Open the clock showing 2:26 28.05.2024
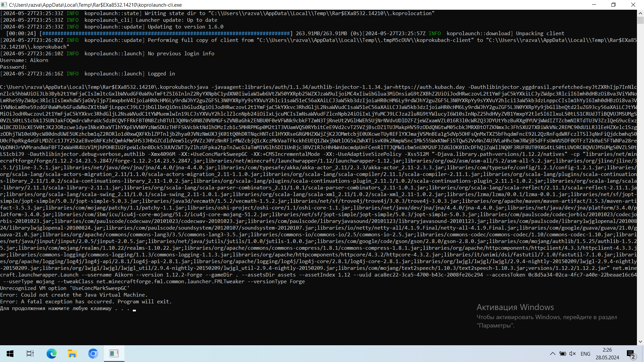Image resolution: width=644 pixels, height=362 pixels. pos(607,354)
